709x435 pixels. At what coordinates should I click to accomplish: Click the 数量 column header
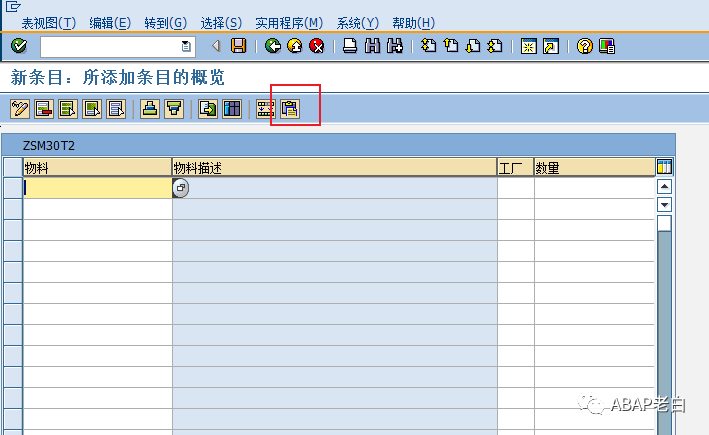click(595, 167)
